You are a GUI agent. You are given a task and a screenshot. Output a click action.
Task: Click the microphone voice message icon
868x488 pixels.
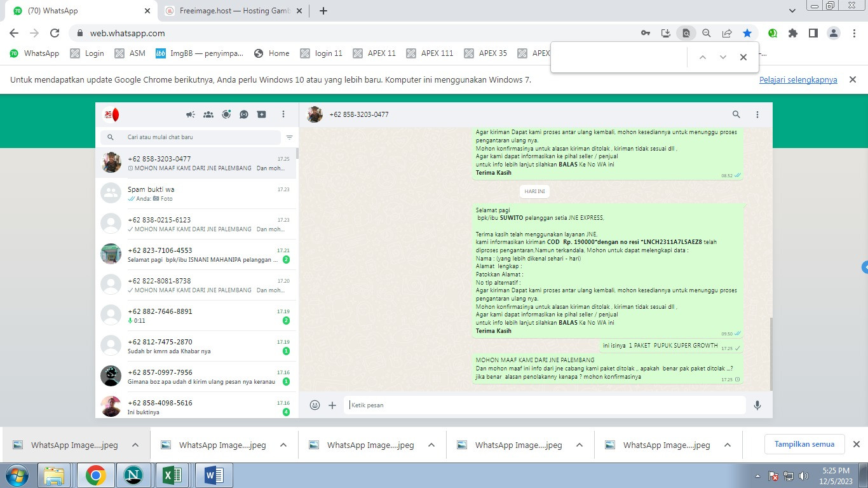pyautogui.click(x=757, y=405)
